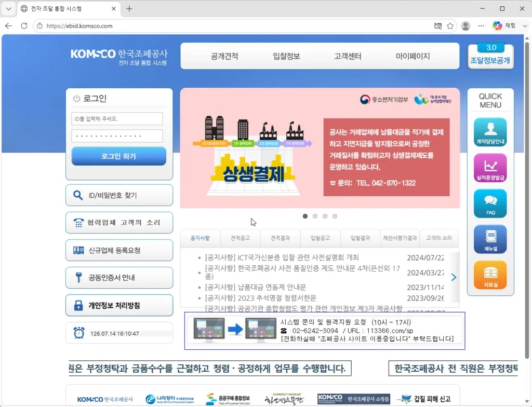
Task: Focus the password input field
Action: click(117, 136)
